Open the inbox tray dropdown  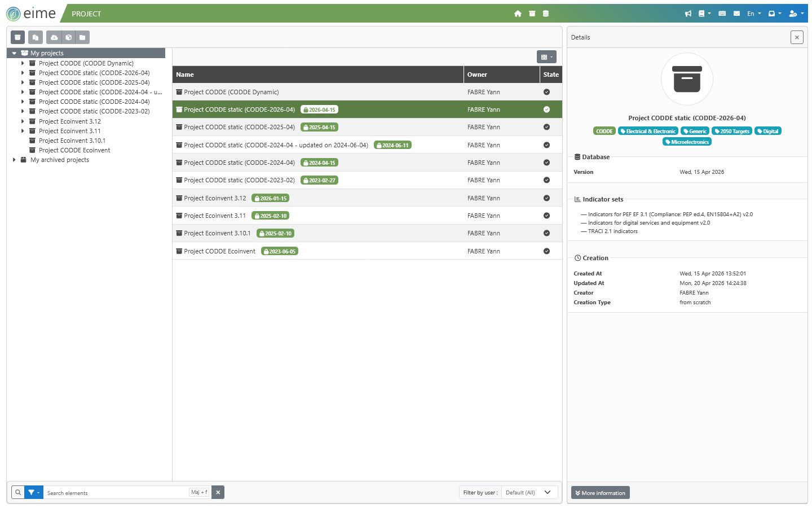click(x=775, y=14)
